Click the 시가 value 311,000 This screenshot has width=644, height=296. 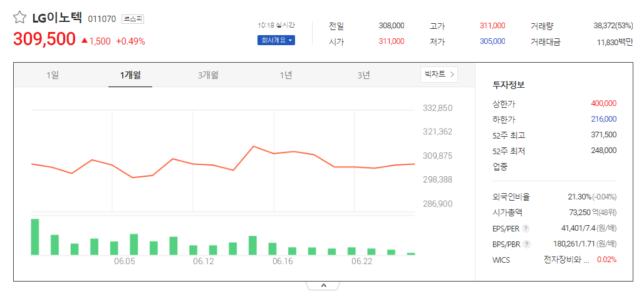(x=392, y=41)
